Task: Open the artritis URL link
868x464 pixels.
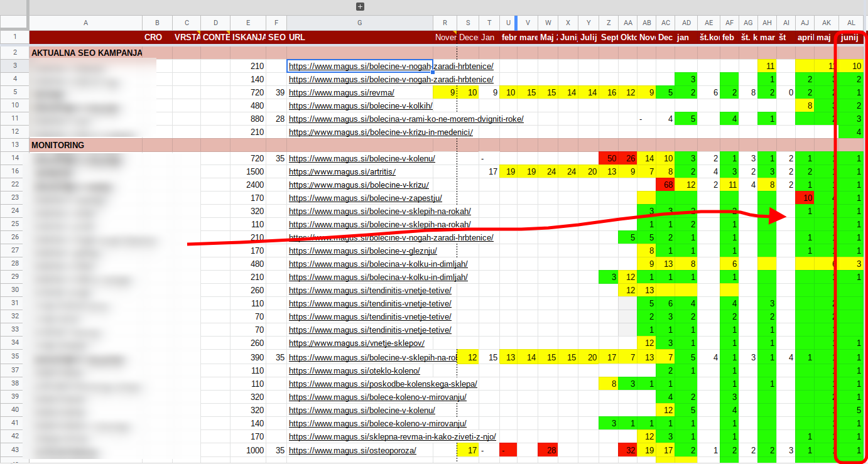Action: coord(342,171)
